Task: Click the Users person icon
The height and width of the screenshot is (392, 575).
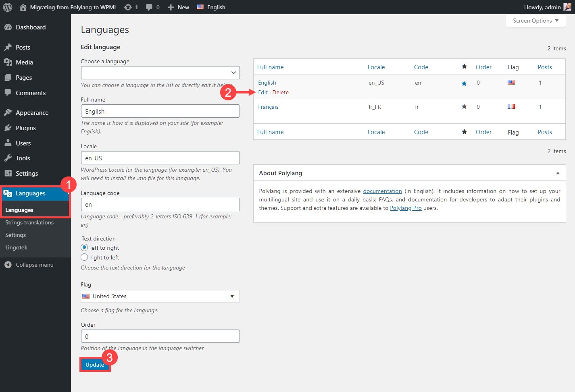Action: point(8,143)
